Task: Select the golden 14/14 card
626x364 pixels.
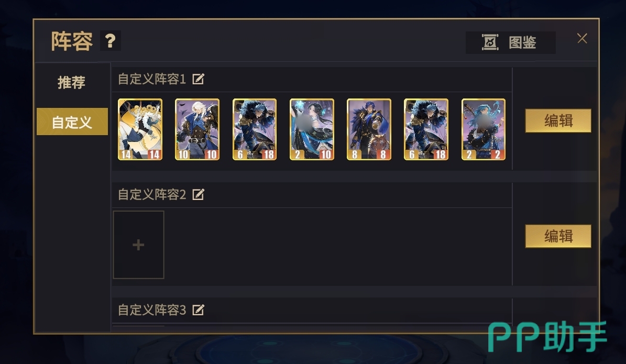Action: coord(140,129)
